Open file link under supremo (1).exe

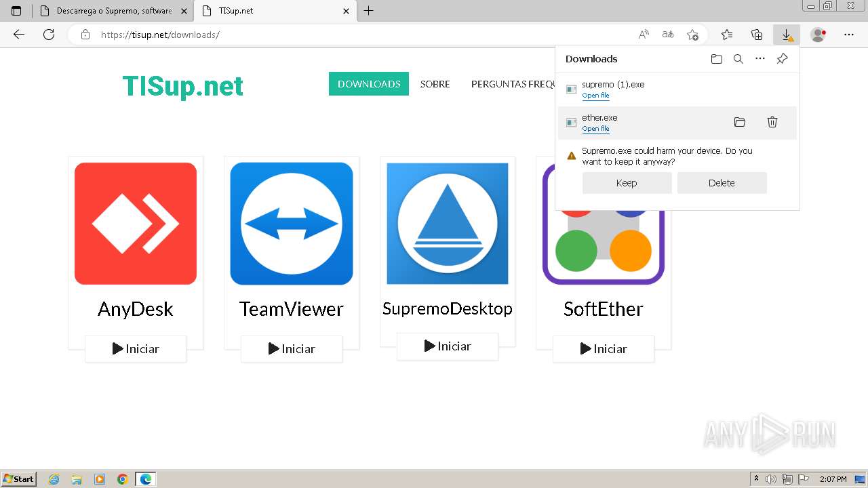595,96
